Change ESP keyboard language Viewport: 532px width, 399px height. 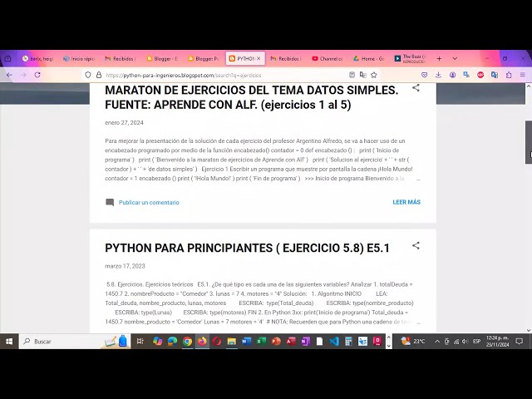(x=476, y=342)
